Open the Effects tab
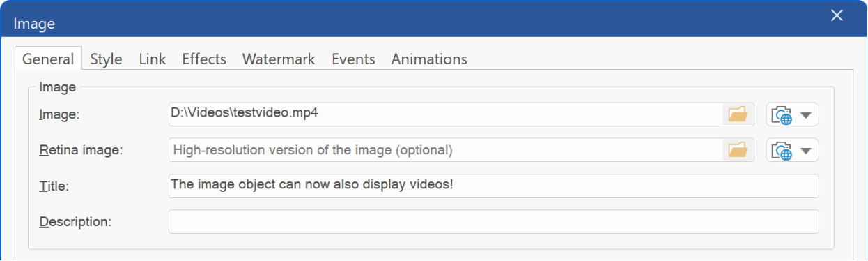868x261 pixels. click(x=204, y=59)
